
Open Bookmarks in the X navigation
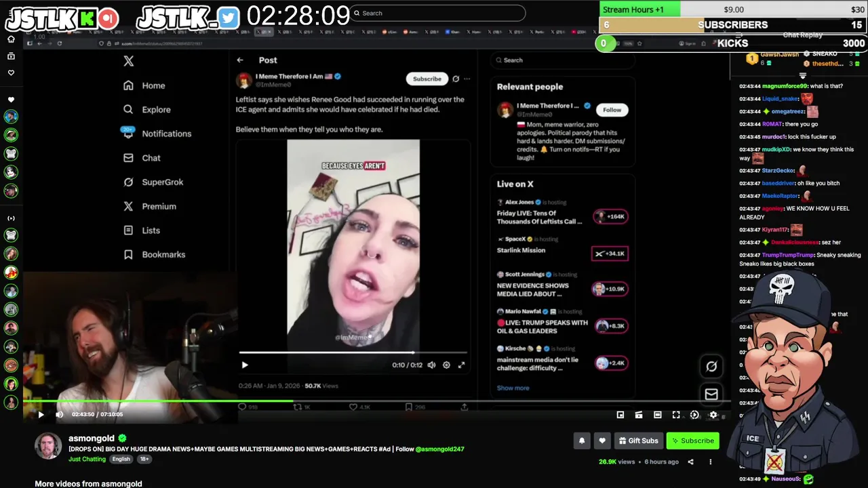click(x=154, y=254)
